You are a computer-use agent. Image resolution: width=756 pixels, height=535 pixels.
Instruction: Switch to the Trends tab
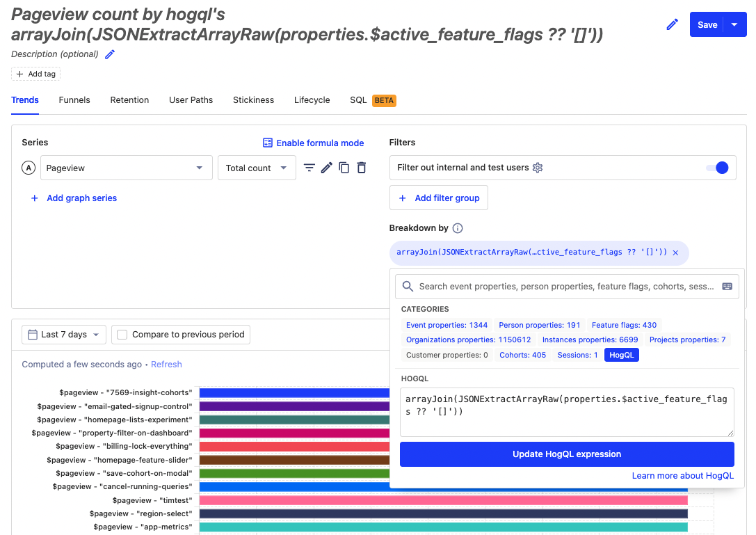(x=25, y=100)
